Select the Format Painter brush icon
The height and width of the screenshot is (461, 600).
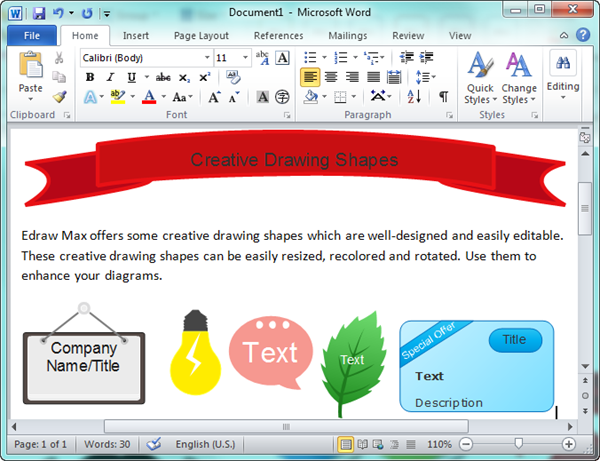(x=59, y=97)
